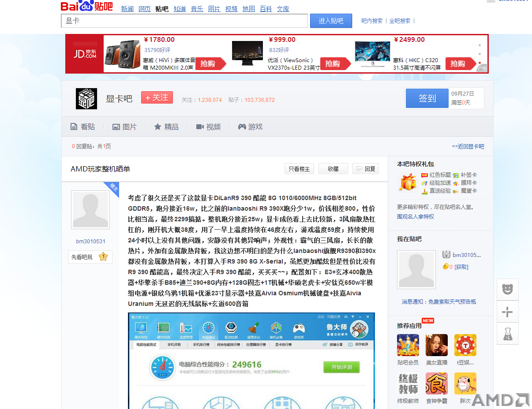Screen dimensions: 532x409
Task: Click the HiVi speaker product image in the ad
Action: 123,53
